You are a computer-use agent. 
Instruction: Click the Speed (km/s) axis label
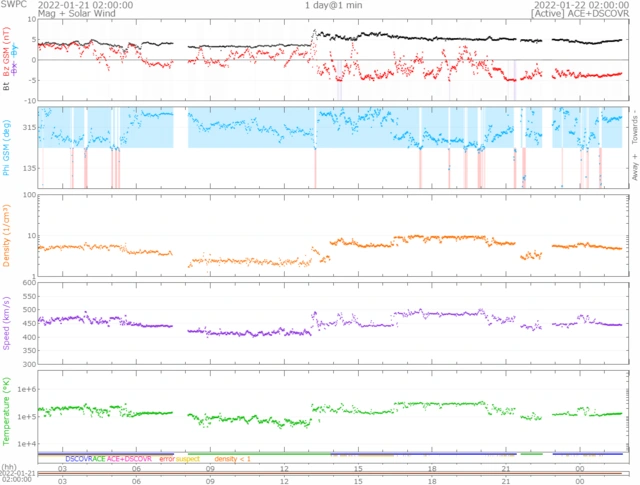click(7, 324)
